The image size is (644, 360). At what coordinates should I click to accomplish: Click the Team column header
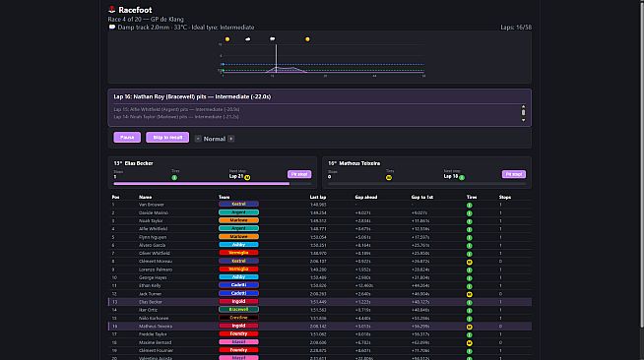[224, 198]
